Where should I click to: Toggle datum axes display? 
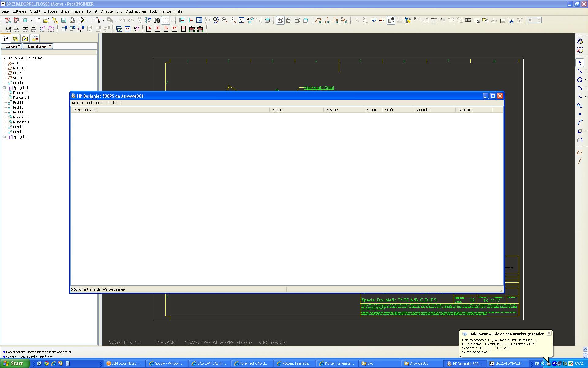327,20
